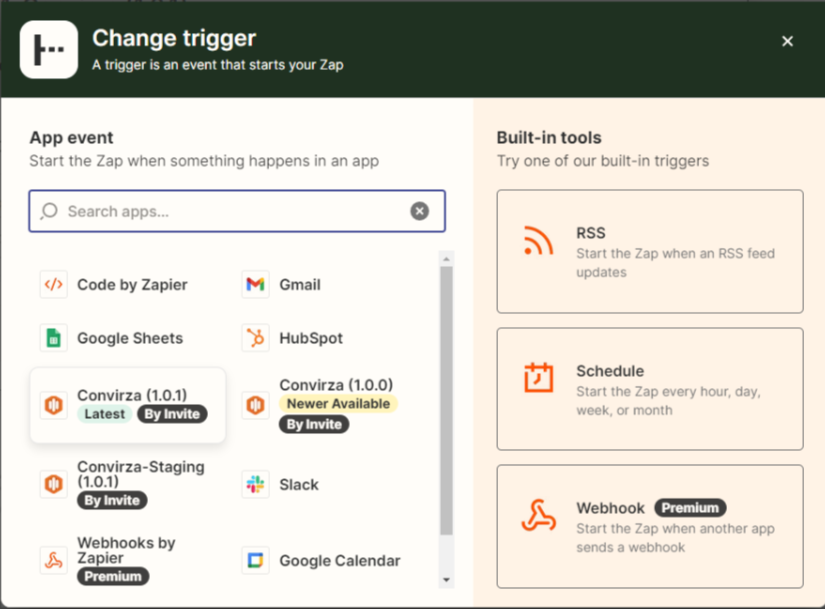The image size is (825, 609).
Task: Click the Convirza (1.0.0) hexagon icon
Action: [255, 405]
